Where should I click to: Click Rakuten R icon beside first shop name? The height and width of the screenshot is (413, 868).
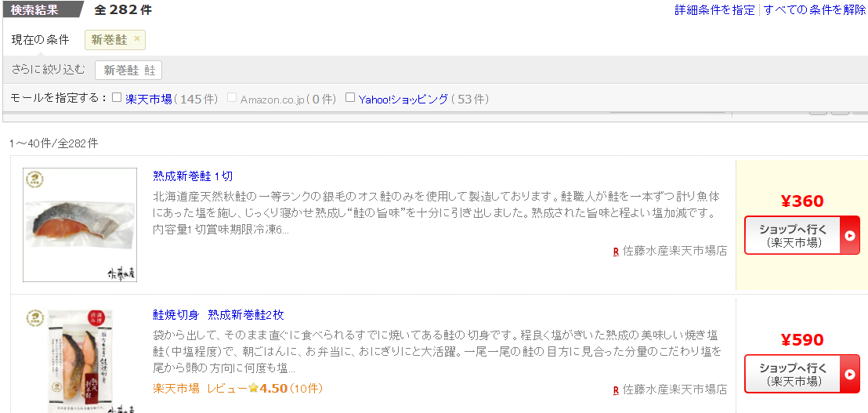pos(616,252)
